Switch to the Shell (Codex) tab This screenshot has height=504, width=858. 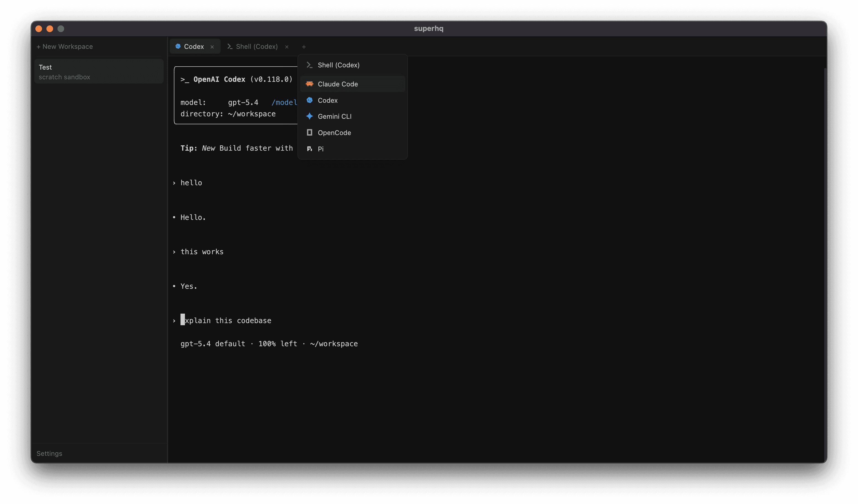[x=257, y=47]
